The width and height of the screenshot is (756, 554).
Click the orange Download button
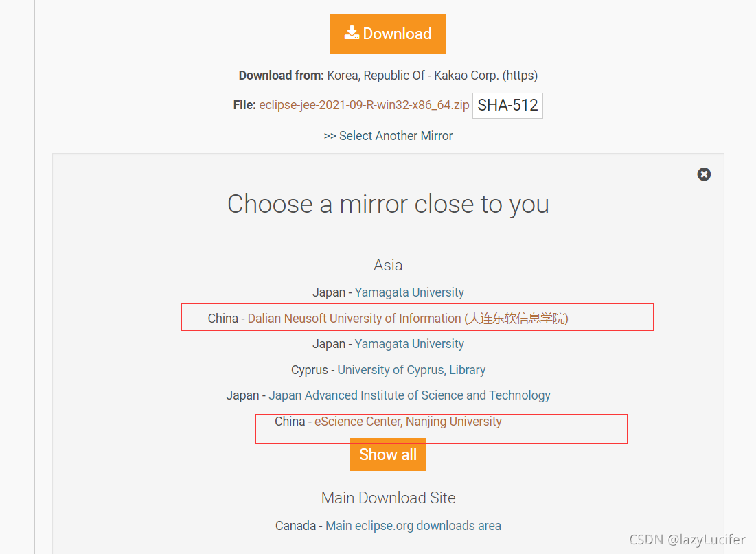(x=388, y=34)
